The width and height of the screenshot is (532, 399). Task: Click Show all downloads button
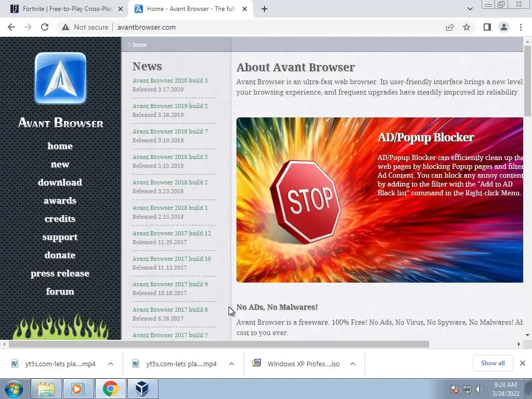[x=493, y=363]
